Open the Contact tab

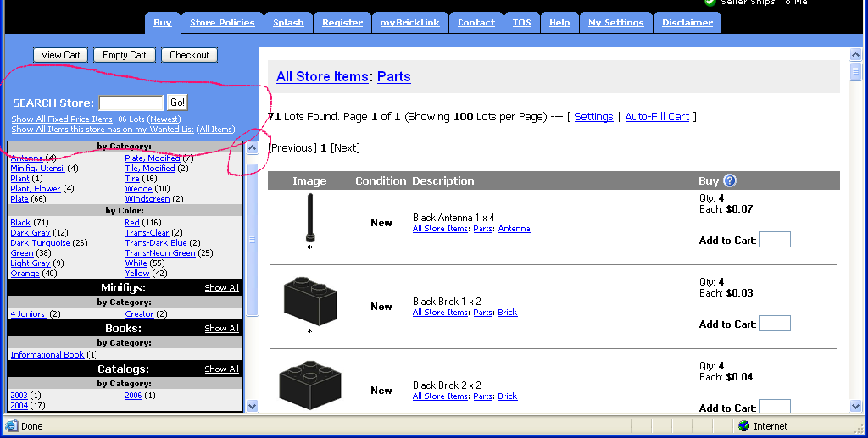pos(476,23)
